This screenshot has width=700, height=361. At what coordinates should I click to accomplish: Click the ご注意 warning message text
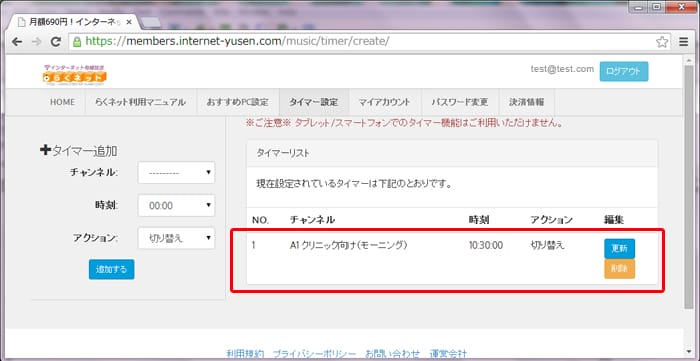404,123
